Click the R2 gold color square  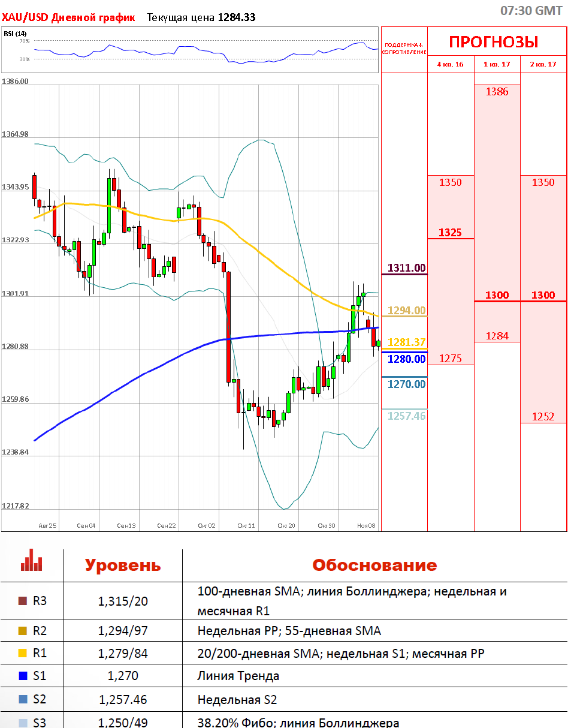[x=23, y=631]
